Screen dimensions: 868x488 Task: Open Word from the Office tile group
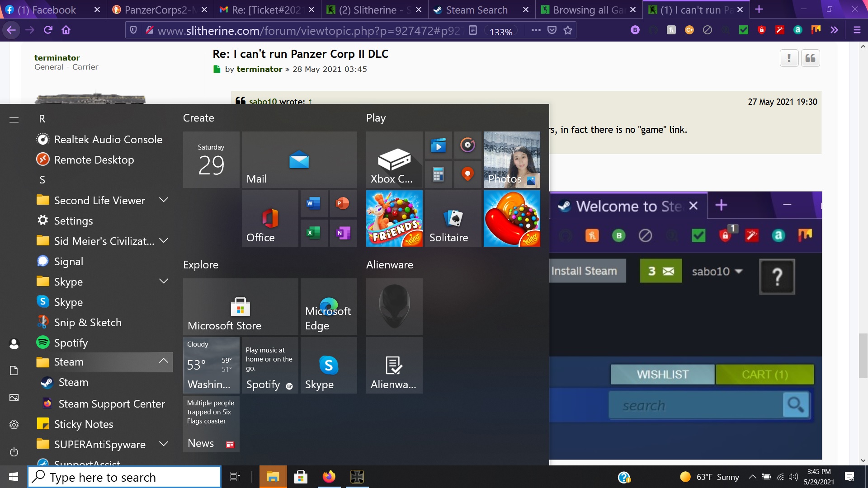pyautogui.click(x=313, y=203)
